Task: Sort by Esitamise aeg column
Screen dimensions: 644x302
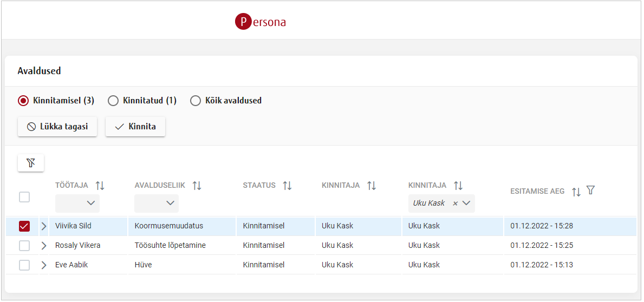Action: point(576,192)
